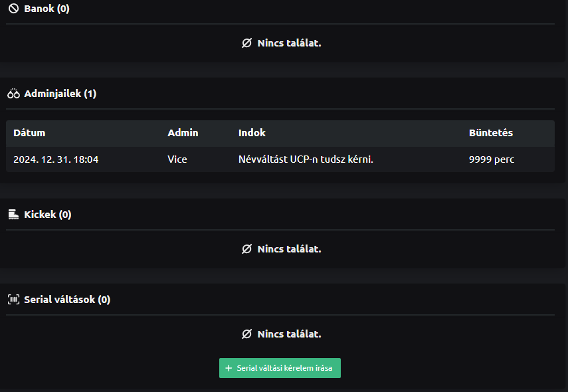The height and width of the screenshot is (392, 568).
Task: Select the 2024. 12. 31. 18:04 date cell
Action: 56,159
